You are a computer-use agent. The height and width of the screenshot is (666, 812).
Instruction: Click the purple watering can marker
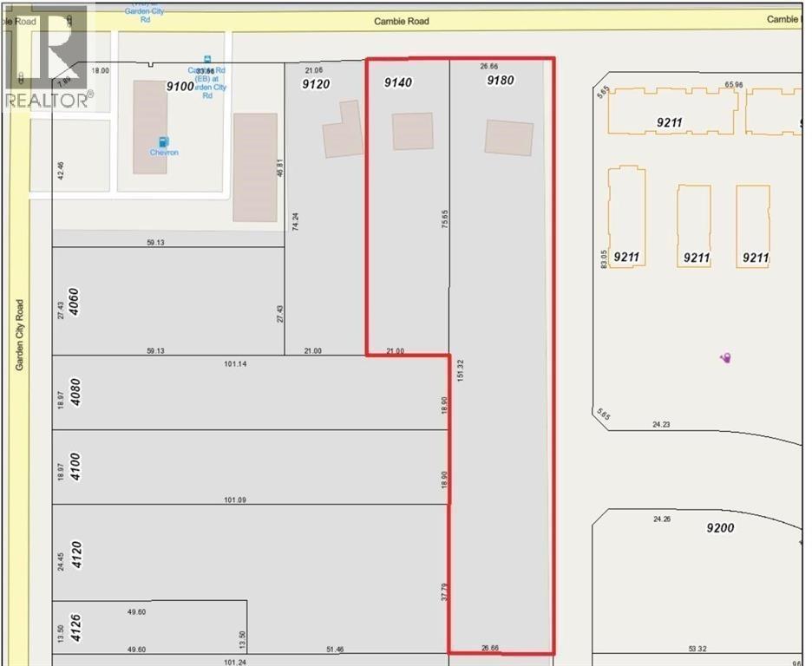click(x=726, y=357)
